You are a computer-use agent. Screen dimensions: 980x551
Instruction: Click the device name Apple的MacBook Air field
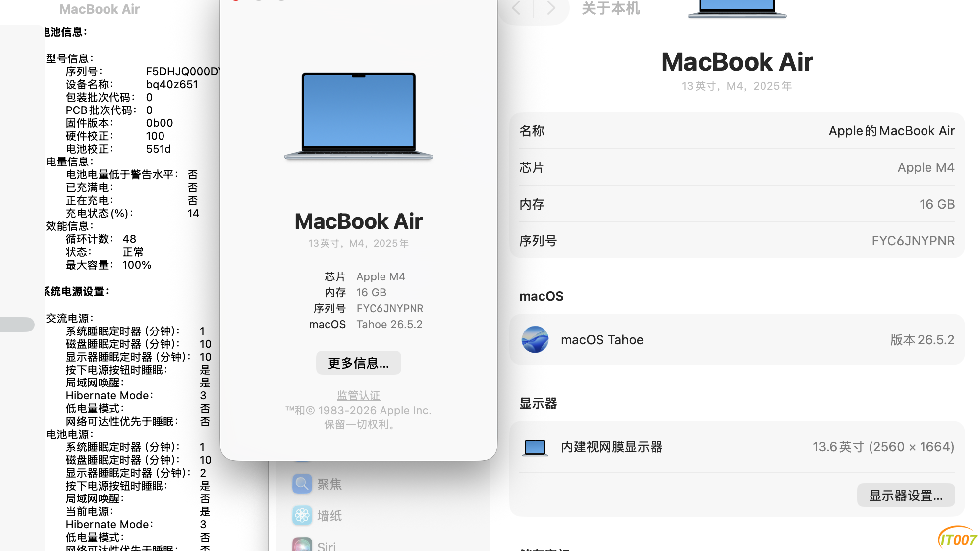pos(737,131)
